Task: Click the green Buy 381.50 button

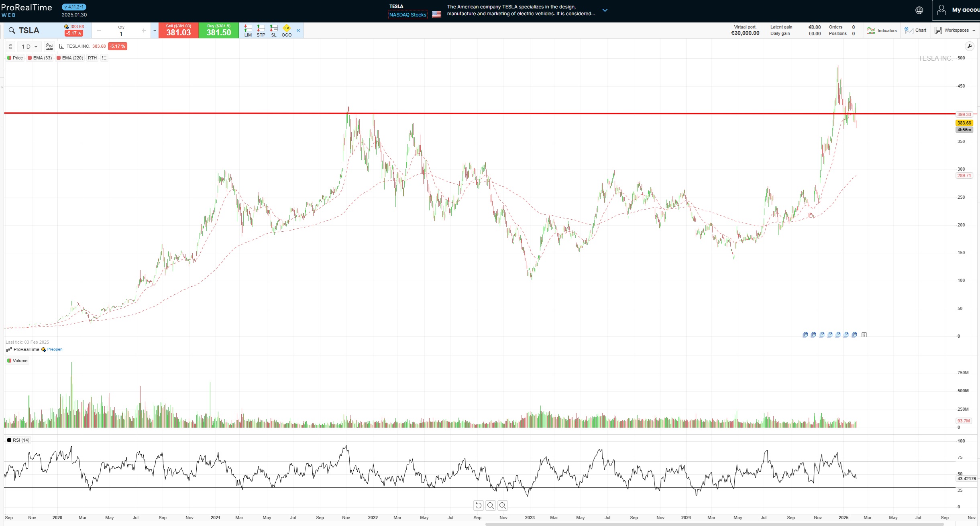Action: coord(219,31)
